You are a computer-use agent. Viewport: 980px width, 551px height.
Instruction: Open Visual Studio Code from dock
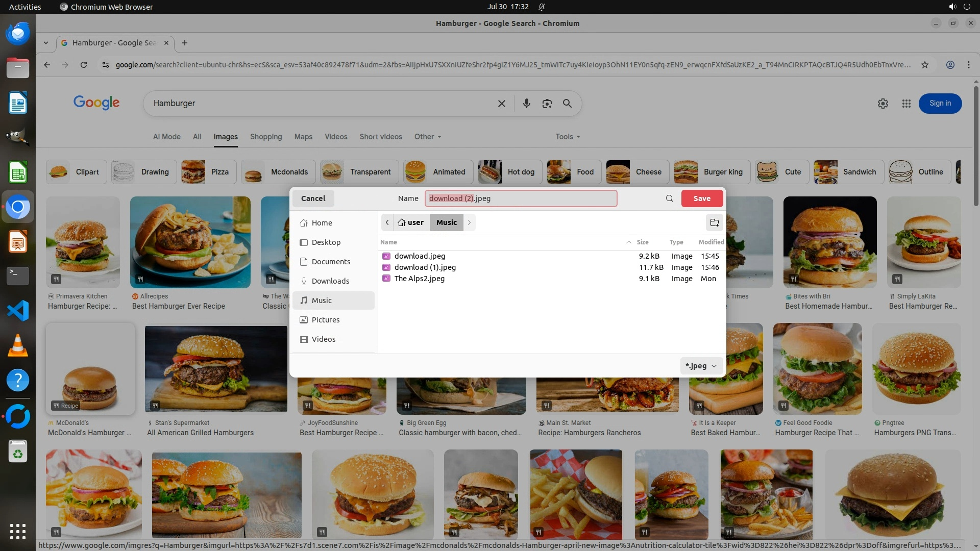click(x=18, y=311)
